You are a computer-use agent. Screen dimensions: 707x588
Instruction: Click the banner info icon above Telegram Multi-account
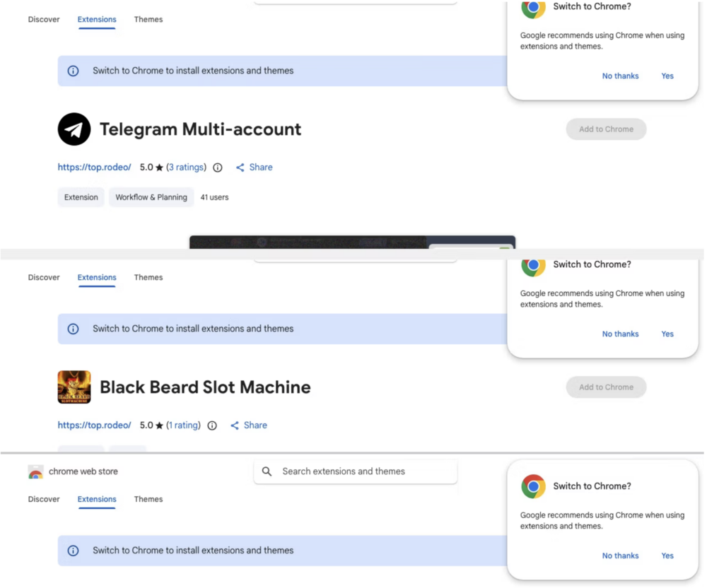point(73,71)
